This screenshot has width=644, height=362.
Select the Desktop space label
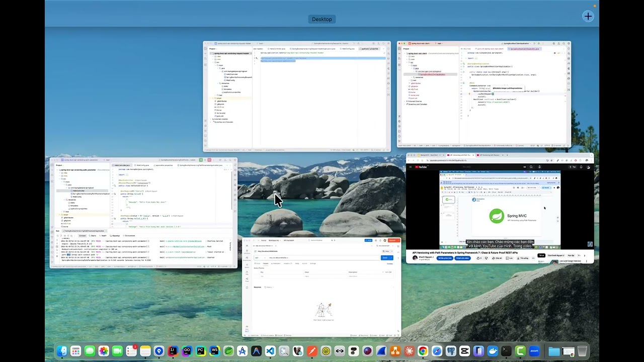[322, 19]
